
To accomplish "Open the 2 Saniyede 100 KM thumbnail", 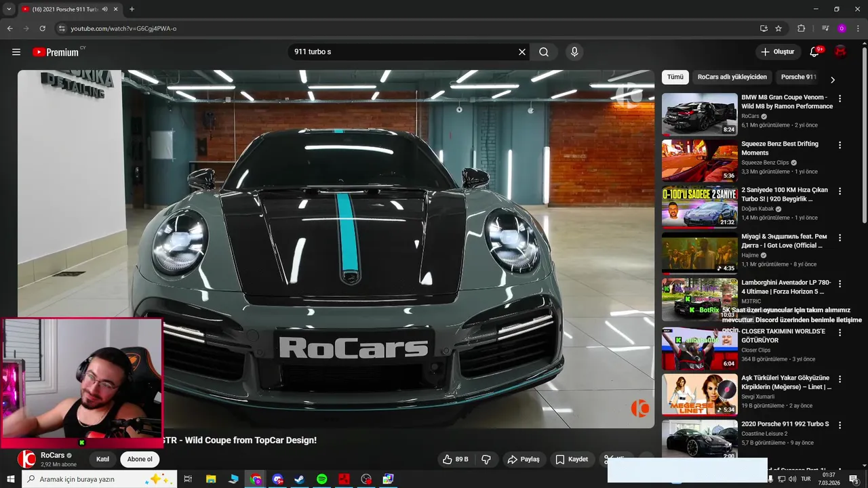I will (x=699, y=207).
